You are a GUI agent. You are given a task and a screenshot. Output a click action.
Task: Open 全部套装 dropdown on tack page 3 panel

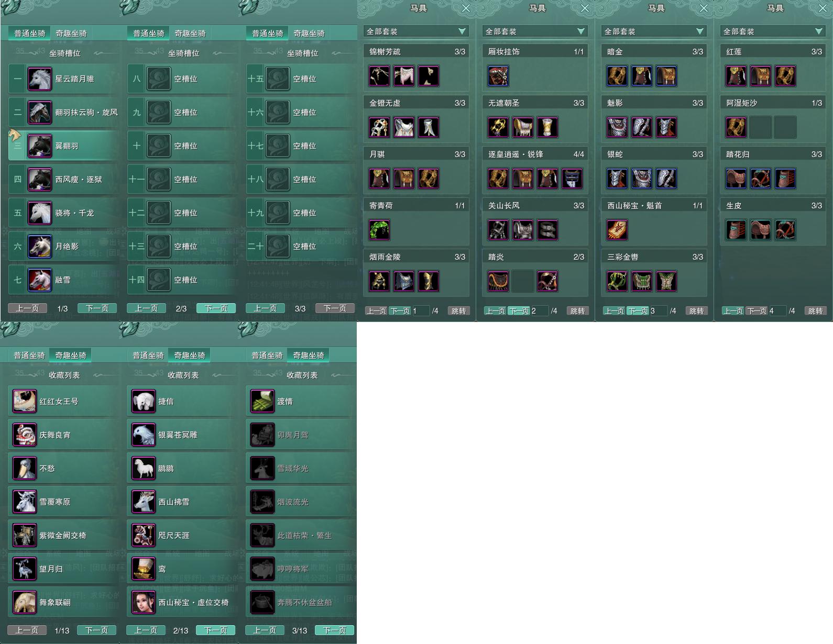click(x=654, y=31)
